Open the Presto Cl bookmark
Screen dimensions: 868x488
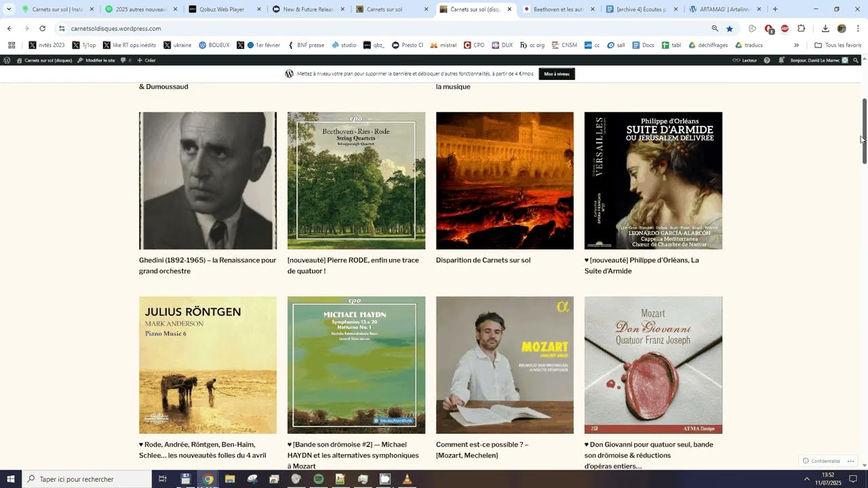(x=407, y=45)
